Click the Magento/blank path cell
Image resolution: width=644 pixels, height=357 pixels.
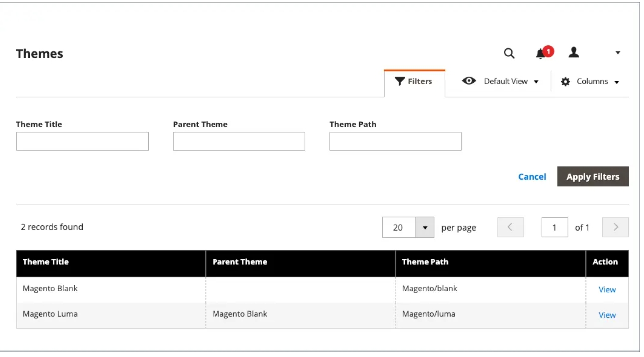pos(490,290)
